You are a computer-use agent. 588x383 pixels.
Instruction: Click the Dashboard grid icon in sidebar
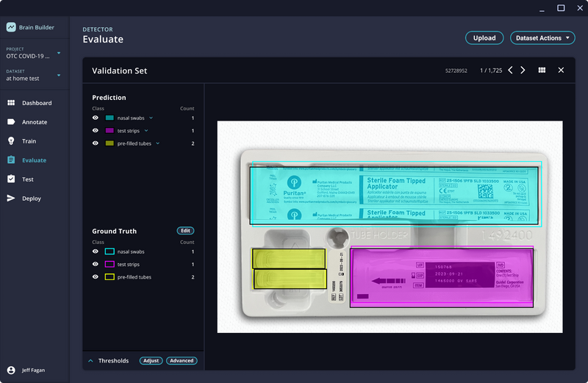tap(11, 103)
